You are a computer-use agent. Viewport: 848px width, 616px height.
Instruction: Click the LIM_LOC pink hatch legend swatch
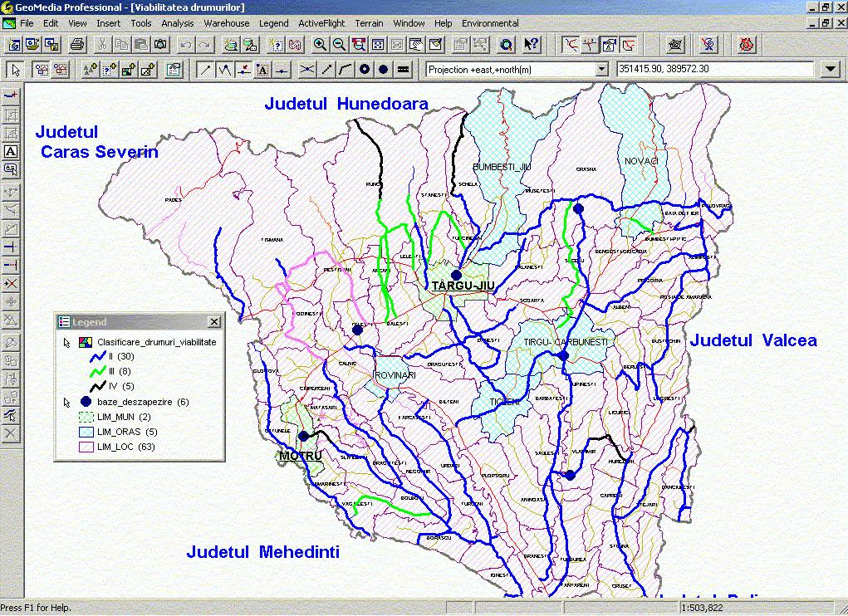[86, 447]
